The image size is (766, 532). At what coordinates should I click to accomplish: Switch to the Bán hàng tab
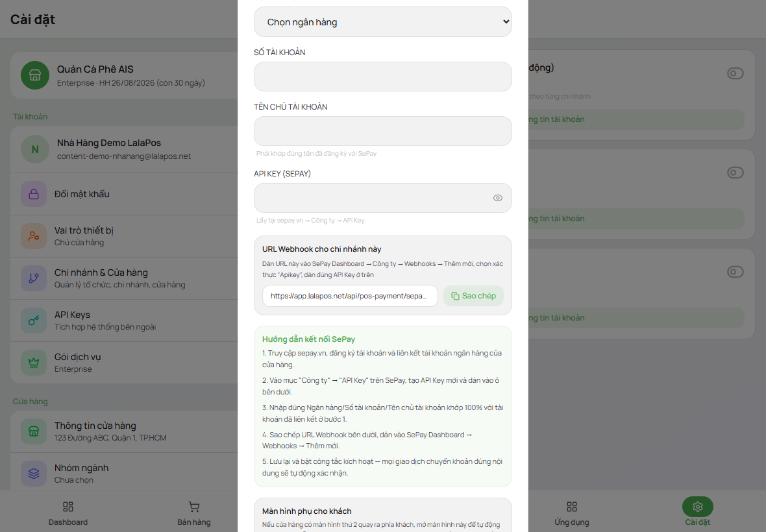[x=194, y=512]
